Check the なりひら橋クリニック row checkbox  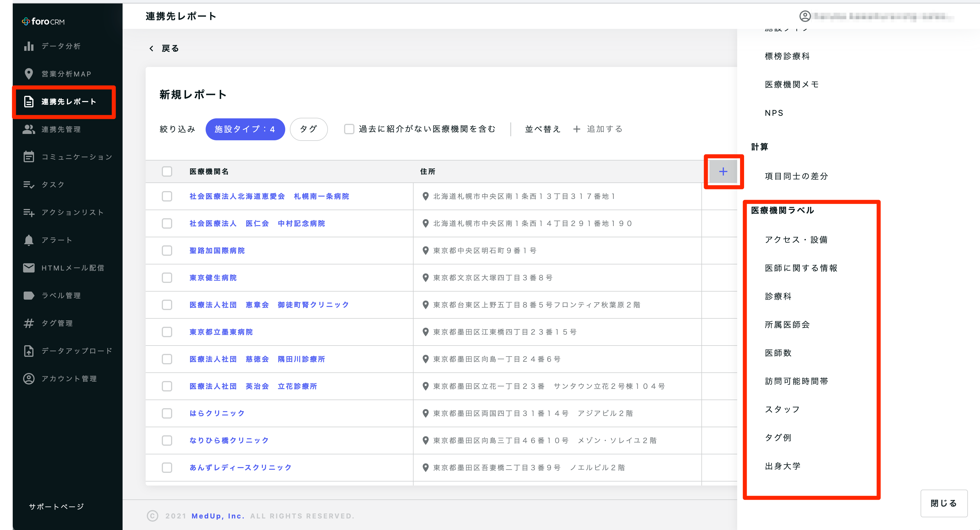[x=167, y=441]
